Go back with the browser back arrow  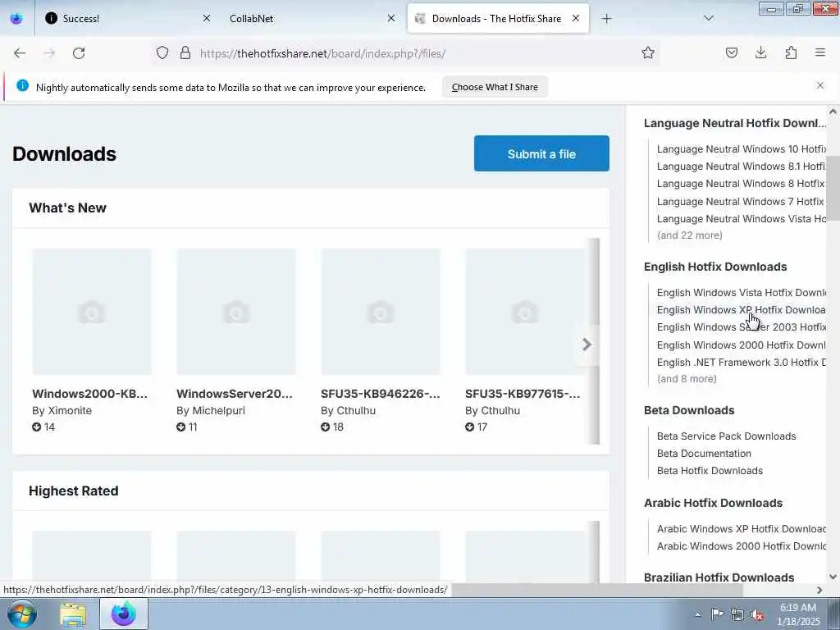coord(20,53)
